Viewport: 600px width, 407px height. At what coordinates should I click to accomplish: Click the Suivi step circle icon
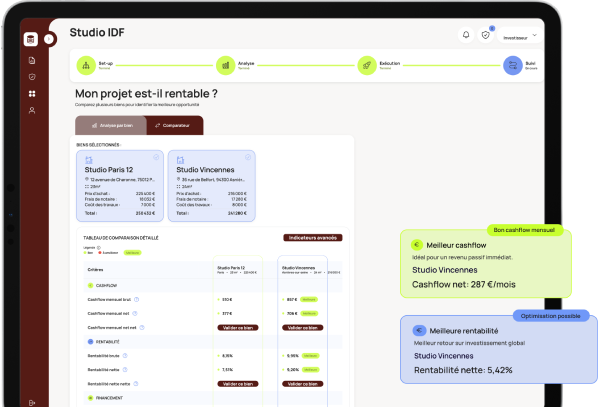pyautogui.click(x=511, y=66)
